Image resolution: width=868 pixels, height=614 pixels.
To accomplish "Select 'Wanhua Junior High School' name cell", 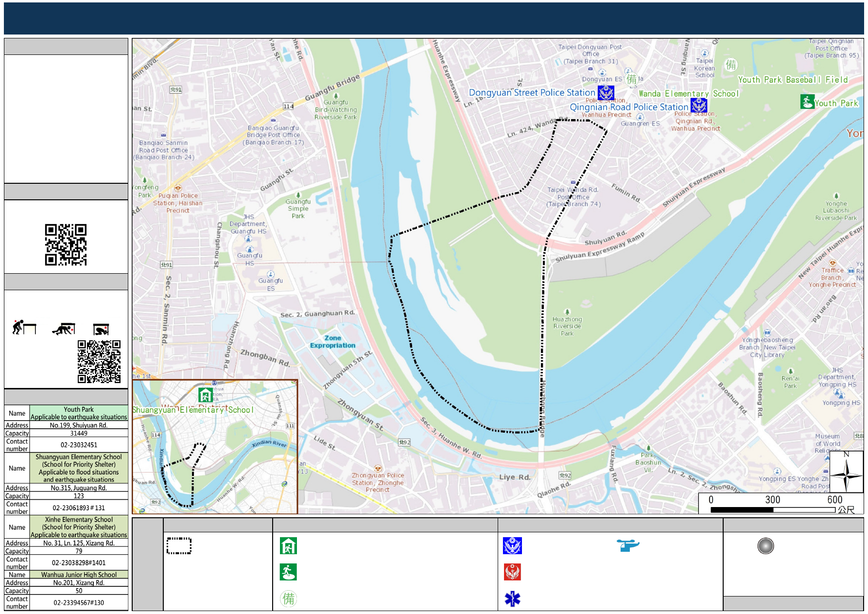I will click(79, 575).
